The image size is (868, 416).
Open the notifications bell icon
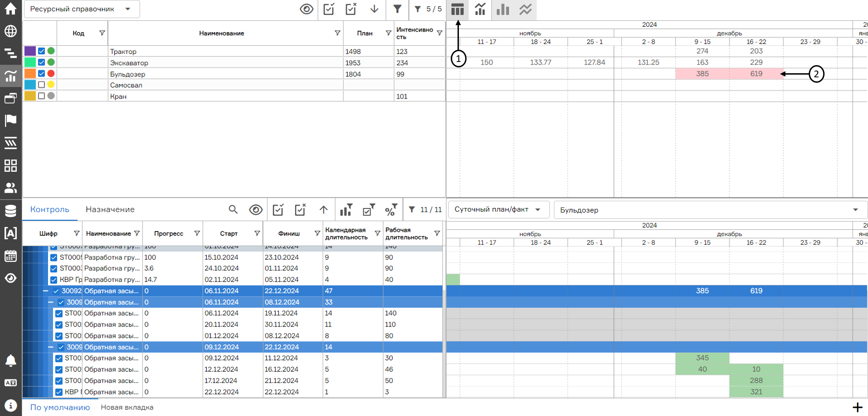click(11, 360)
